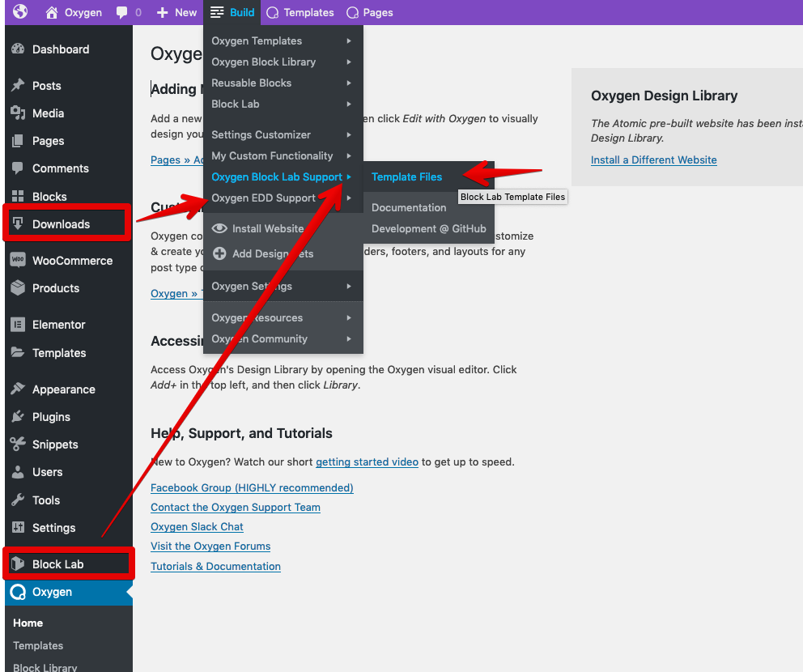The height and width of the screenshot is (672, 803).
Task: Click the Tools wrench icon in sidebar
Action: 18,500
